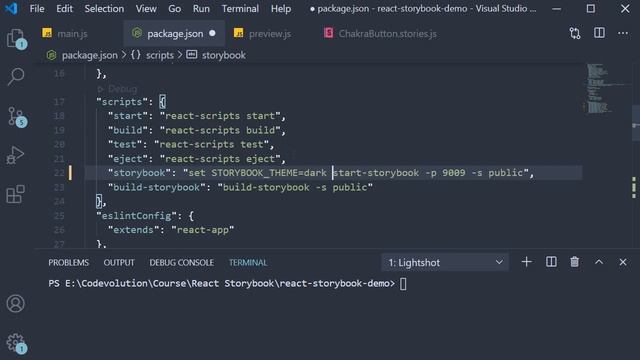The width and height of the screenshot is (640, 360).
Task: Split the terminal panel
Action: [551, 262]
